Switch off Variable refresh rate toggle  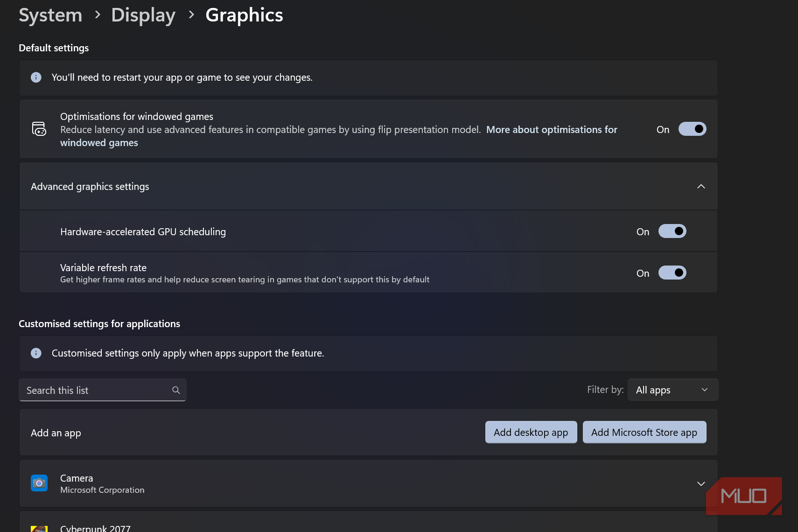click(x=672, y=273)
